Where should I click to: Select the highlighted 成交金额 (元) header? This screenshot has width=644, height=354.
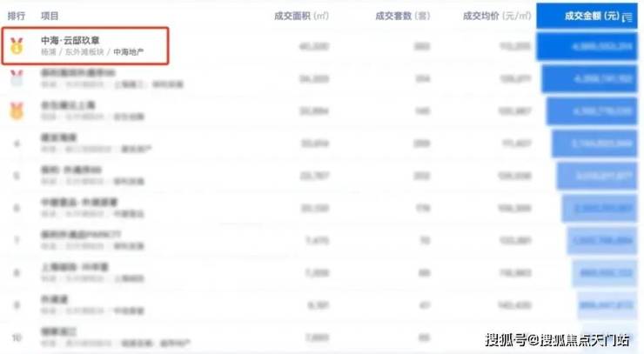587,16
